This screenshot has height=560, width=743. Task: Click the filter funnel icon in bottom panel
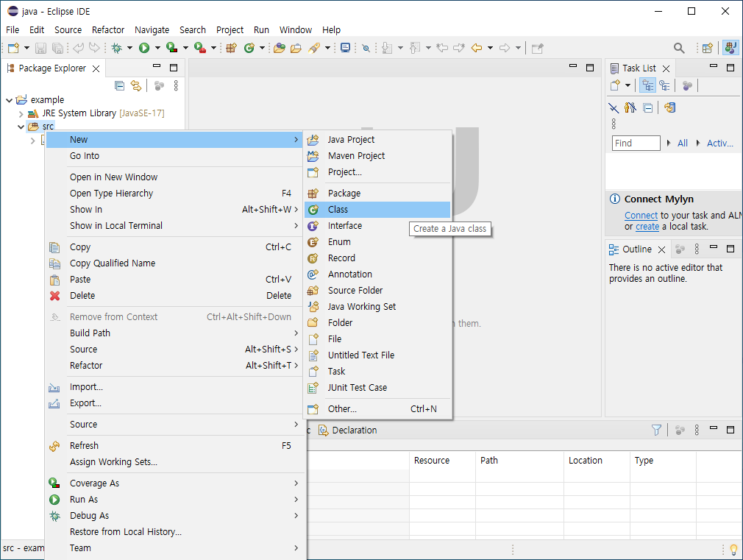(656, 430)
